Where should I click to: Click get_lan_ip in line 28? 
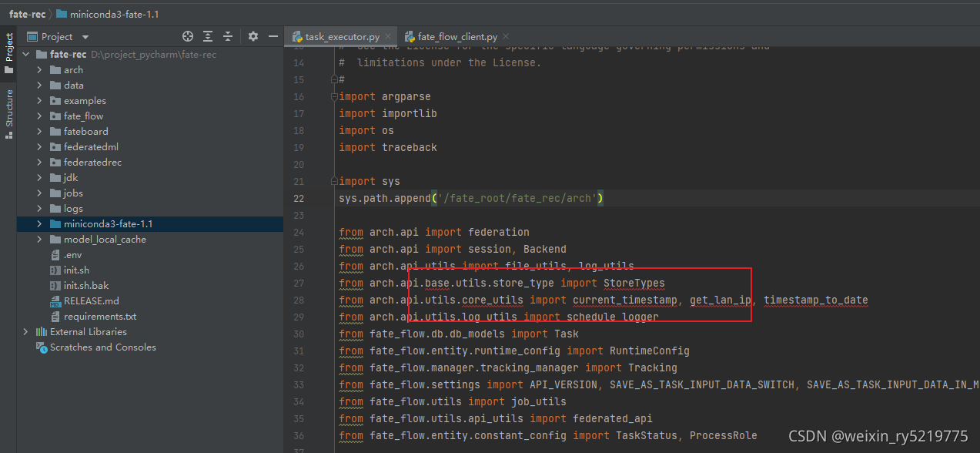point(721,300)
